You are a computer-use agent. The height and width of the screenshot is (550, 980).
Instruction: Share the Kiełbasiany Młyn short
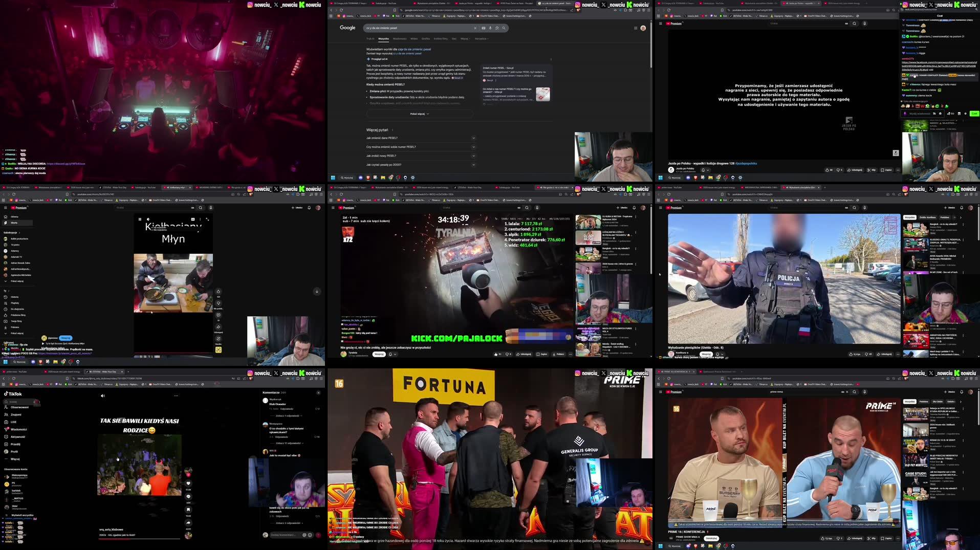[x=219, y=327]
